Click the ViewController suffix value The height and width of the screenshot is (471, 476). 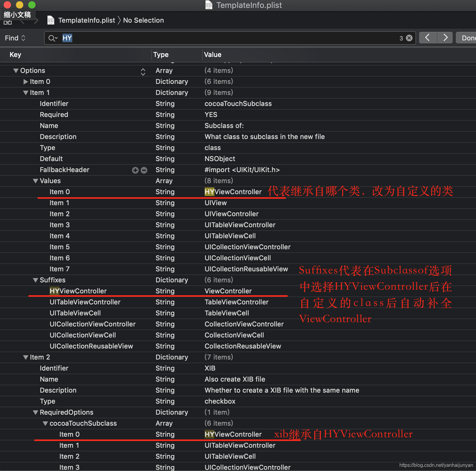tap(228, 291)
